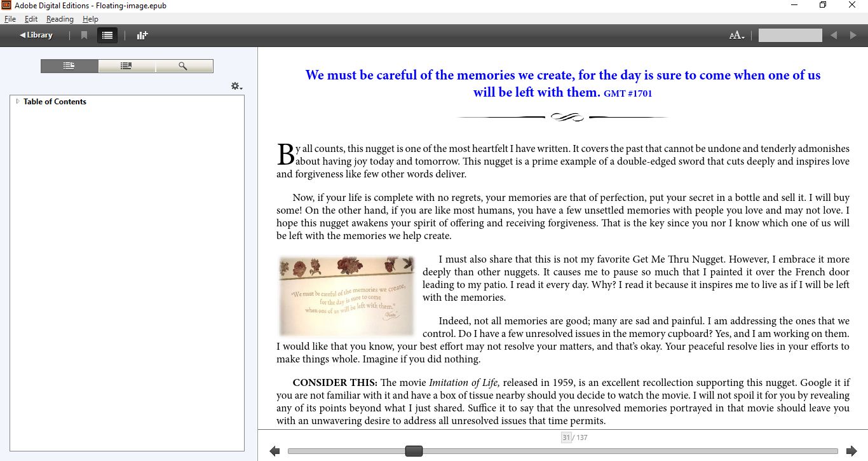Image resolution: width=868 pixels, height=461 pixels.
Task: Click the 'CONSIDER THIS:' bold text
Action: point(335,383)
